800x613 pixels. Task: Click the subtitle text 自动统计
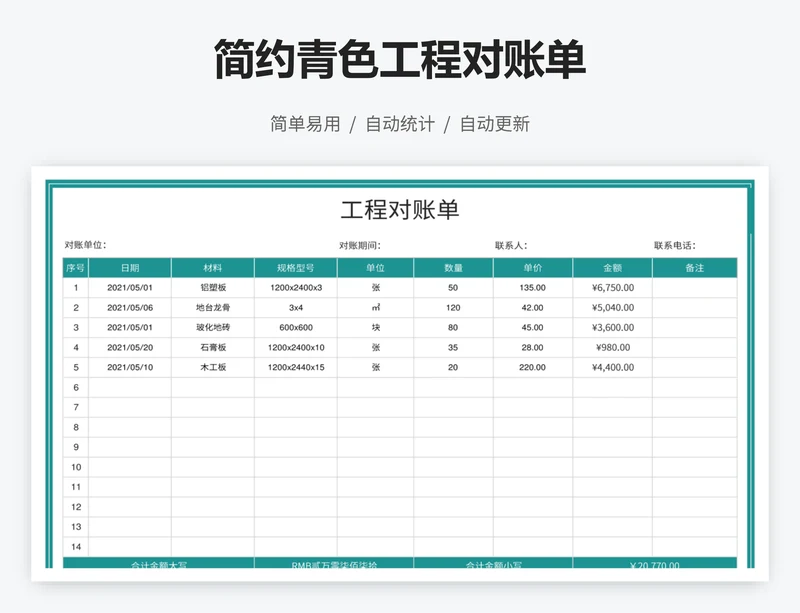[x=400, y=124]
